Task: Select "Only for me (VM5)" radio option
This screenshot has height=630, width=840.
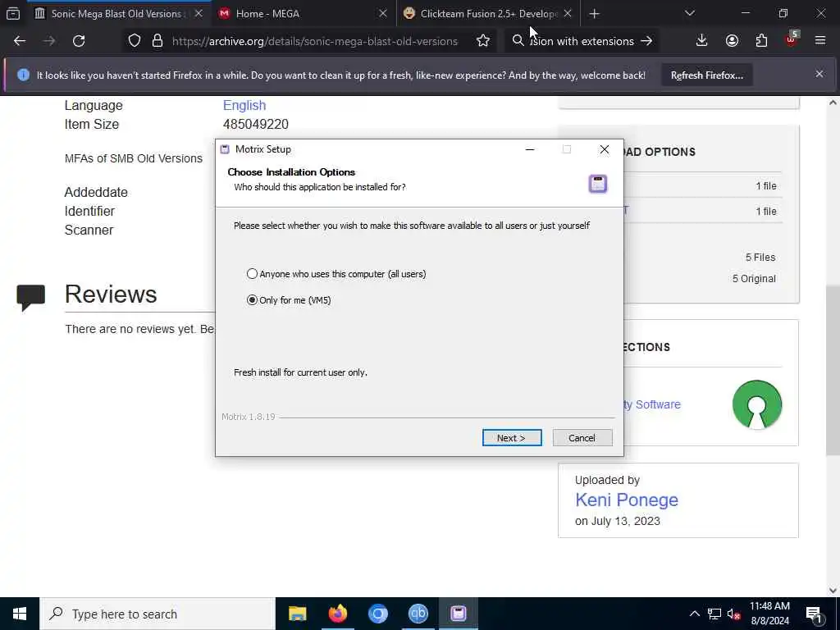Action: coord(252,300)
